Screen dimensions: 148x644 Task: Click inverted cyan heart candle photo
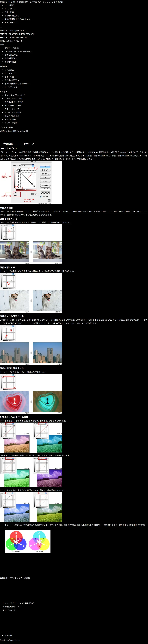(x=47, y=401)
